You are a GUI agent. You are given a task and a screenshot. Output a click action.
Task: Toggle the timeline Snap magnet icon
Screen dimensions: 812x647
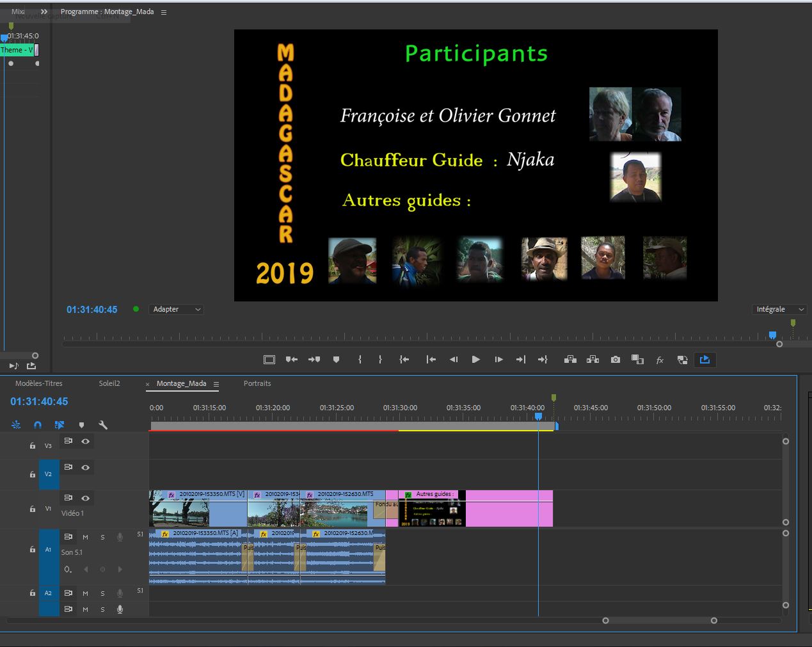coord(38,425)
